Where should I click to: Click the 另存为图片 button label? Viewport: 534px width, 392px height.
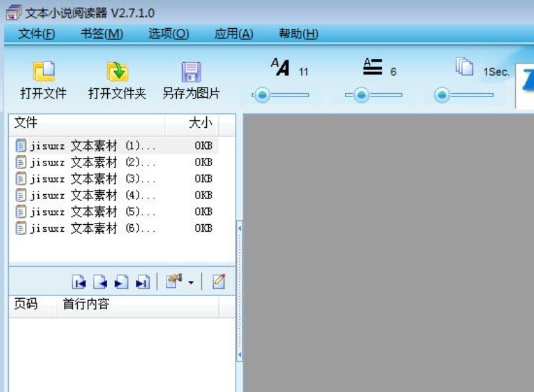(x=191, y=93)
